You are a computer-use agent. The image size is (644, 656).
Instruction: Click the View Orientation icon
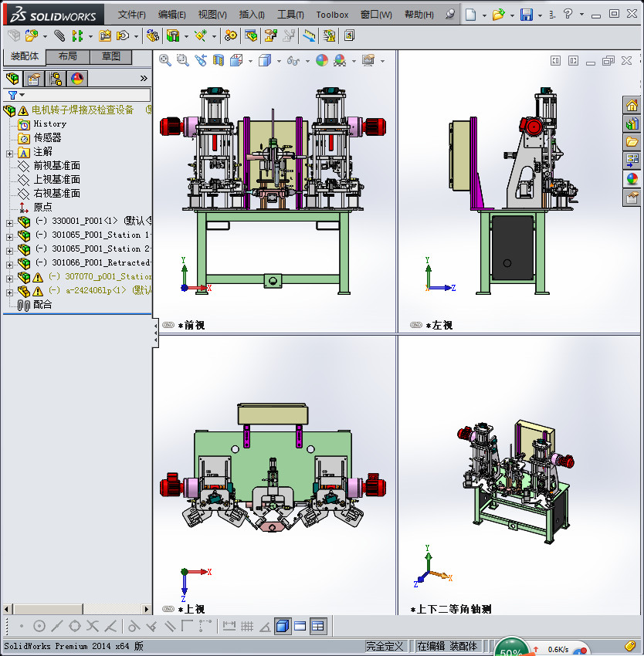pos(236,61)
